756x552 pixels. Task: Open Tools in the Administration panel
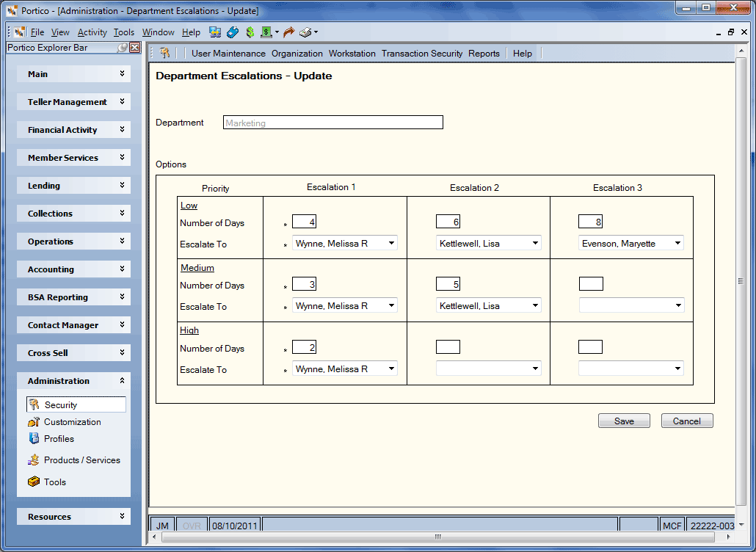click(47, 482)
